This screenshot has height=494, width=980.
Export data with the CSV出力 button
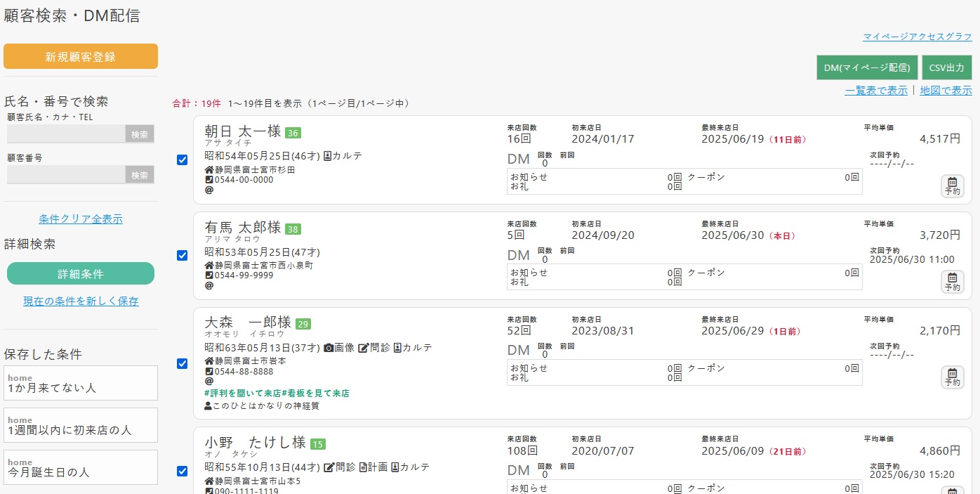(x=947, y=67)
